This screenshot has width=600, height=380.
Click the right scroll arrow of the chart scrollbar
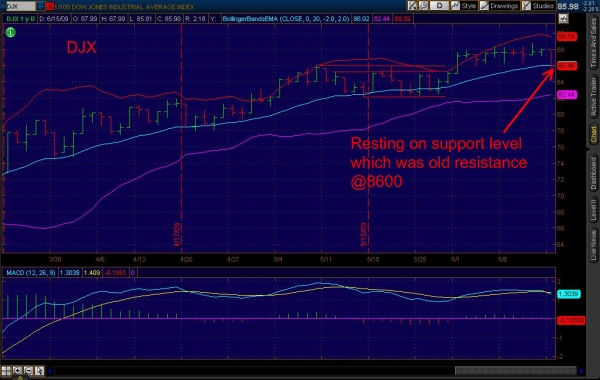click(581, 370)
